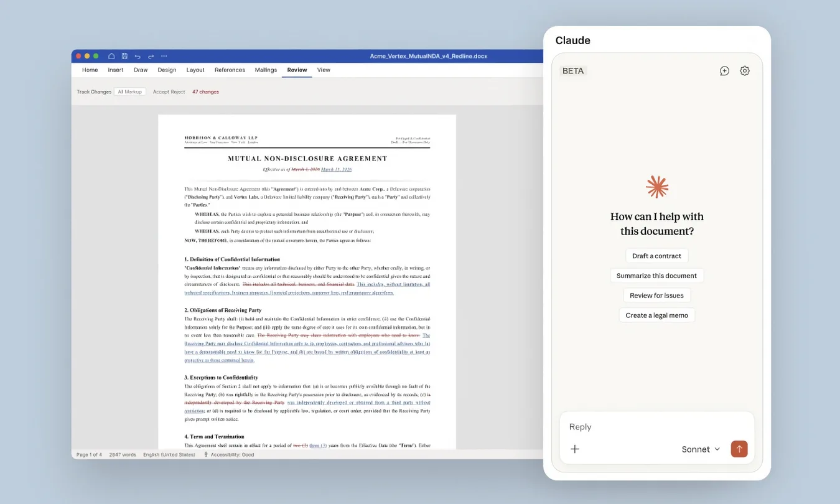Start a new Claude conversation with the plus icon
This screenshot has height=504, width=840.
coord(724,70)
